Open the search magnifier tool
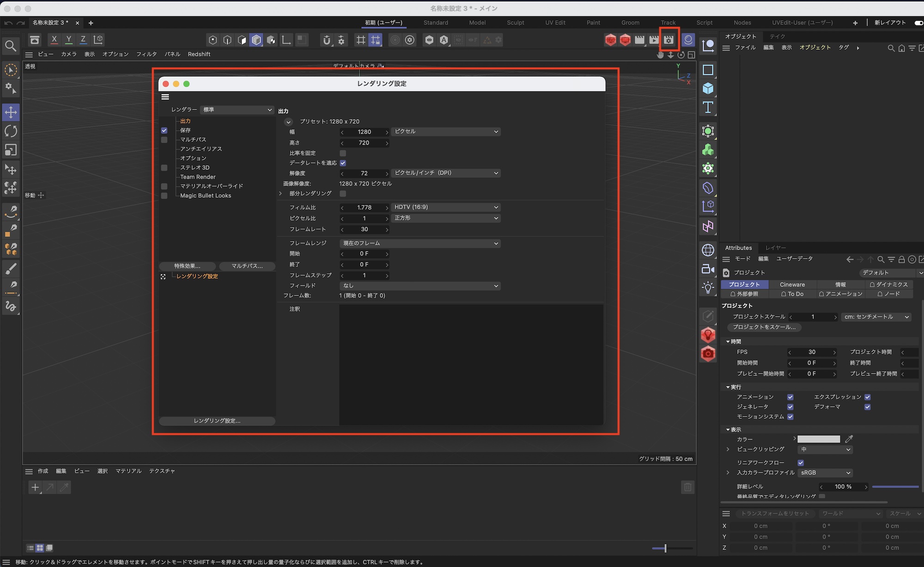Screen dimensions: 924x567 pos(11,46)
